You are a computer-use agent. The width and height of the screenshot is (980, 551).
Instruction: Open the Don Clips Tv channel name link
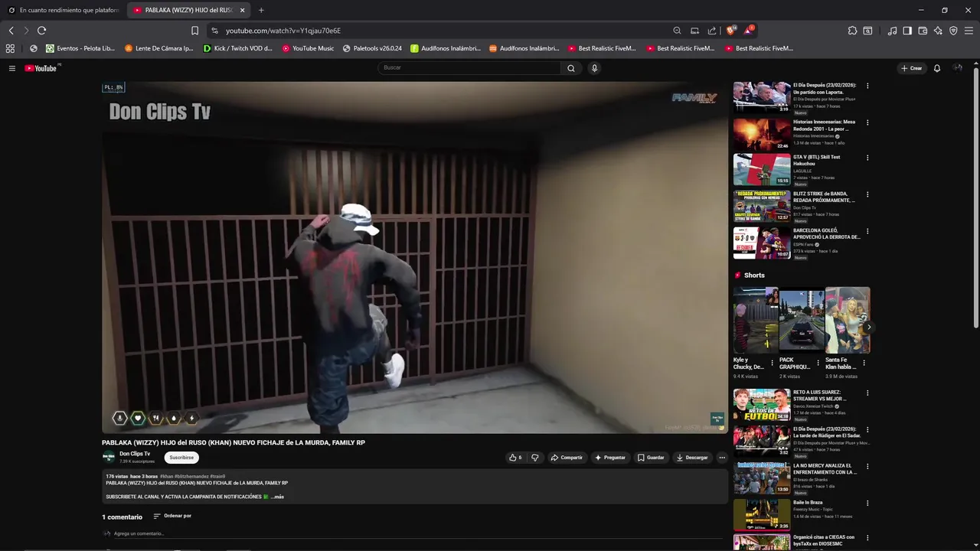click(135, 454)
